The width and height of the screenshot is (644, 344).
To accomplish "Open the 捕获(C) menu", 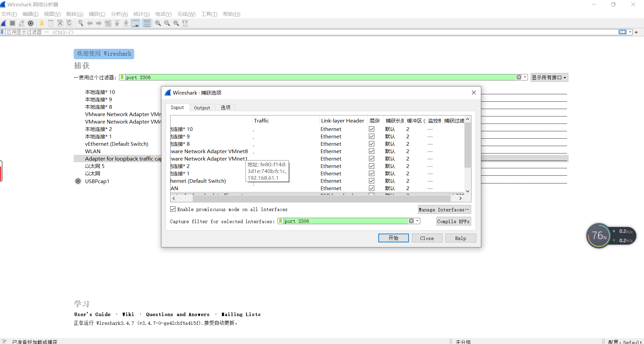I will [x=97, y=14].
